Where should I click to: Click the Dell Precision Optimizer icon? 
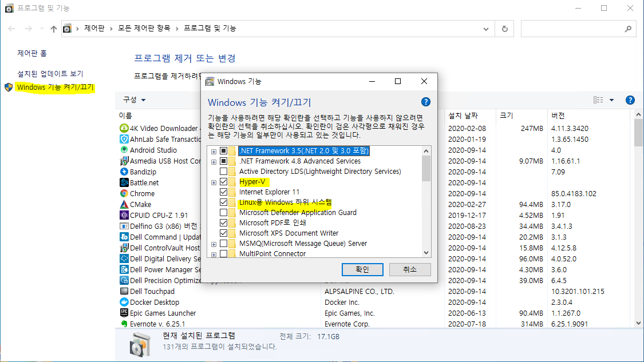(x=124, y=280)
